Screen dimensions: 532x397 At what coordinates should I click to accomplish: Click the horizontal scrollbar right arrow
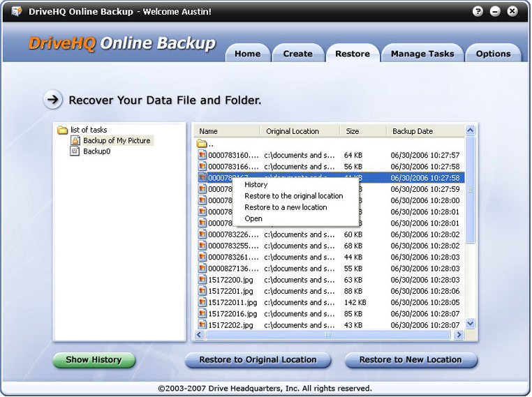tap(459, 335)
